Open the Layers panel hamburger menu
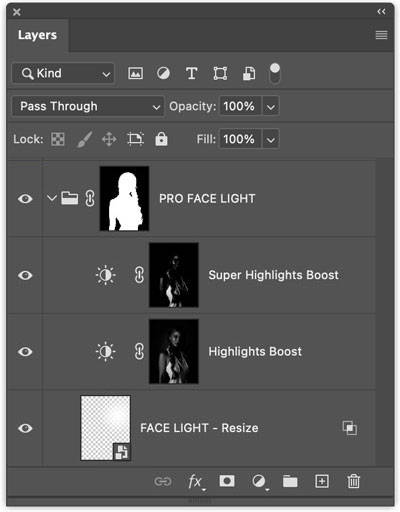This screenshot has height=512, width=400. tap(381, 35)
